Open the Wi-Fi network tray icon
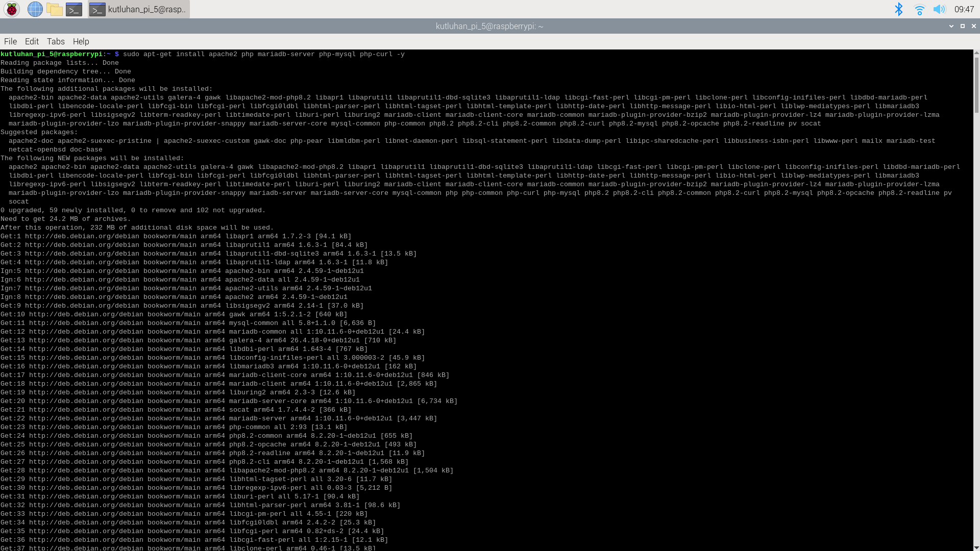 [x=920, y=9]
